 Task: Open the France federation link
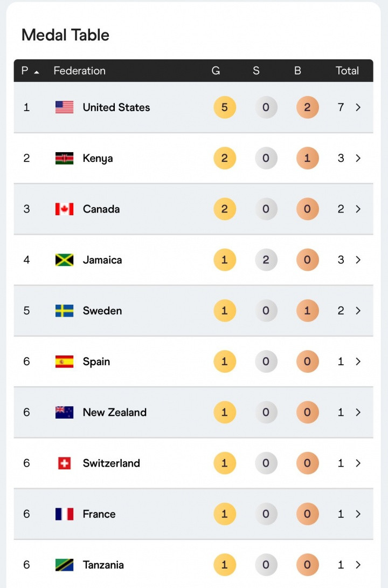pyautogui.click(x=99, y=514)
